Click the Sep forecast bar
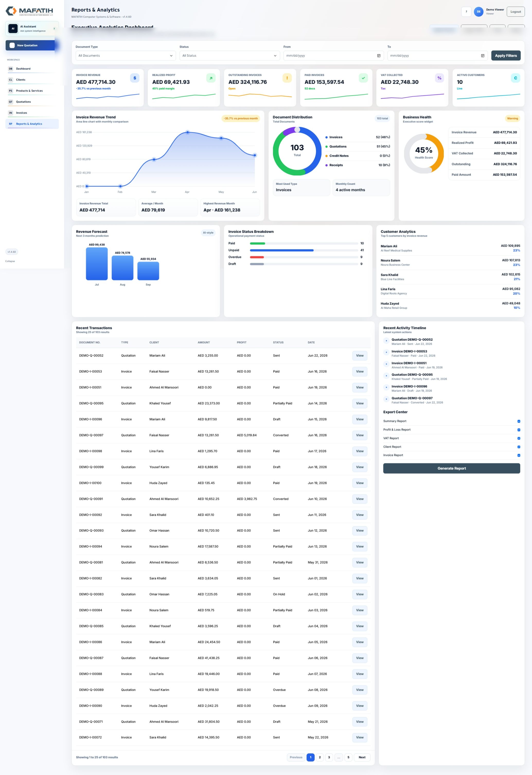The image size is (532, 775). point(148,270)
